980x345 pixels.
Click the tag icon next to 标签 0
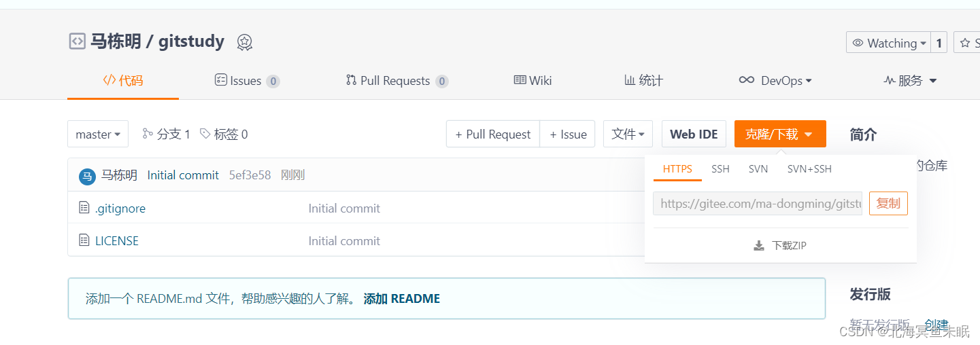[x=205, y=134]
